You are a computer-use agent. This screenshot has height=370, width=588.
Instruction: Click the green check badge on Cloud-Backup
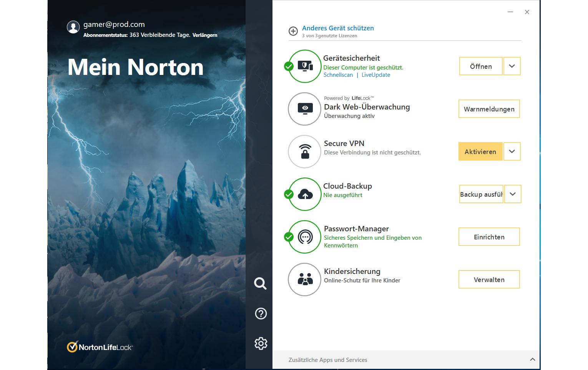point(289,194)
